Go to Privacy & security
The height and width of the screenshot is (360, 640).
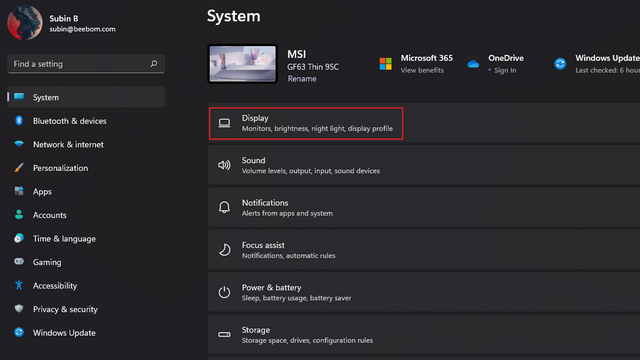pyautogui.click(x=86, y=309)
